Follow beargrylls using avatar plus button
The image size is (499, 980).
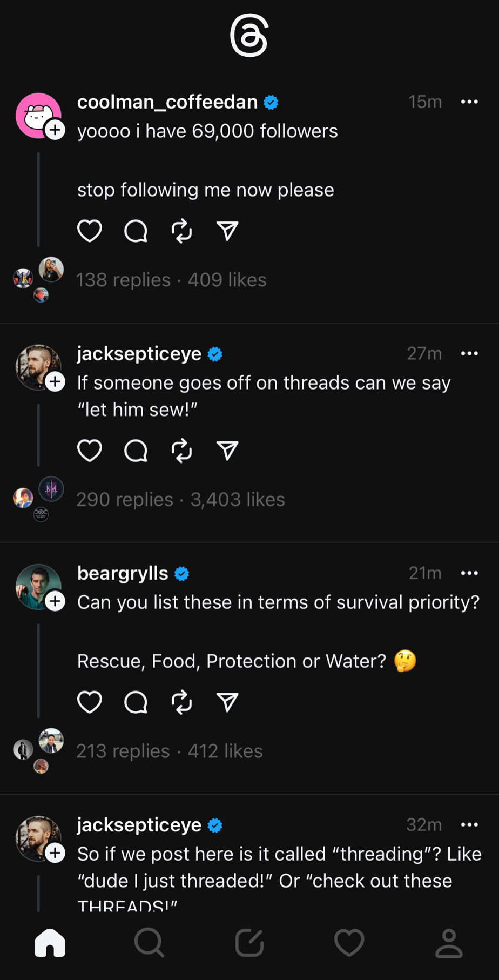(55, 601)
